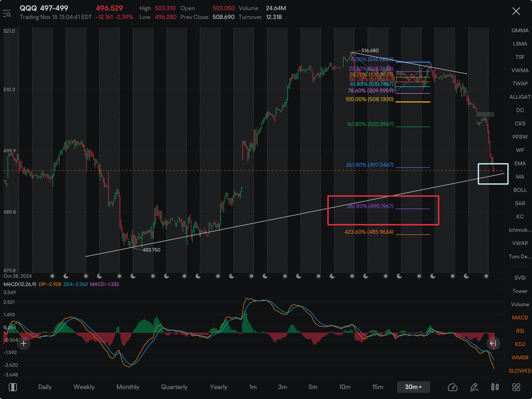The width and height of the screenshot is (532, 399).
Task: Switch to the 5m timeframe tab
Action: point(313,387)
